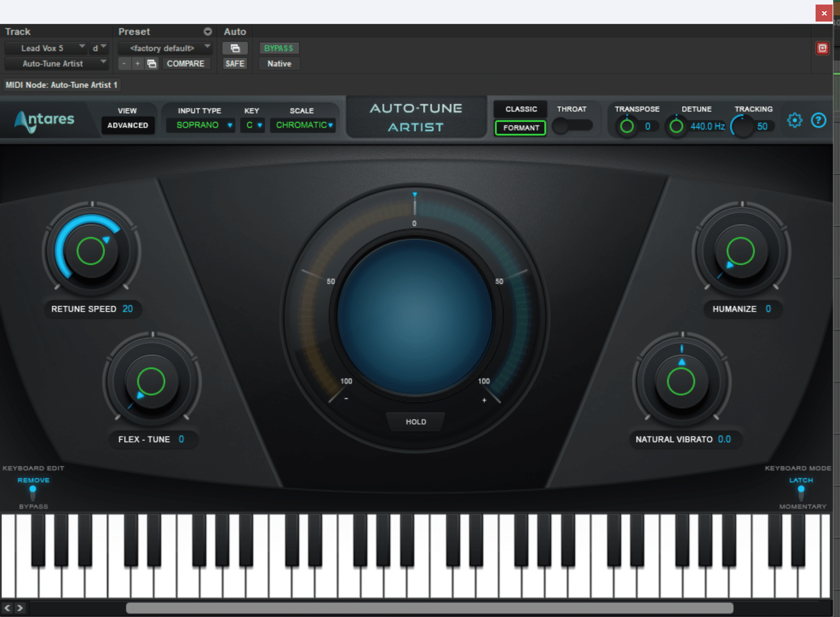Viewport: 840px width, 617px height.
Task: Click the Native button
Action: click(x=279, y=64)
